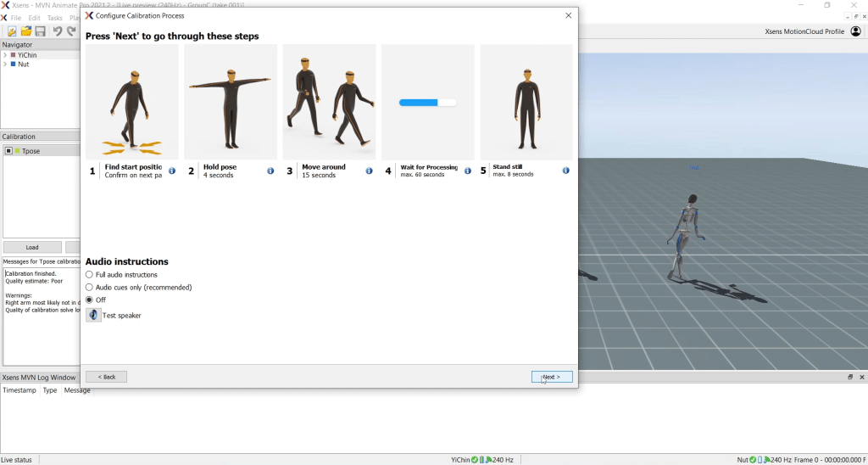
Task: Click the Stand still step thumbnail
Action: click(526, 102)
